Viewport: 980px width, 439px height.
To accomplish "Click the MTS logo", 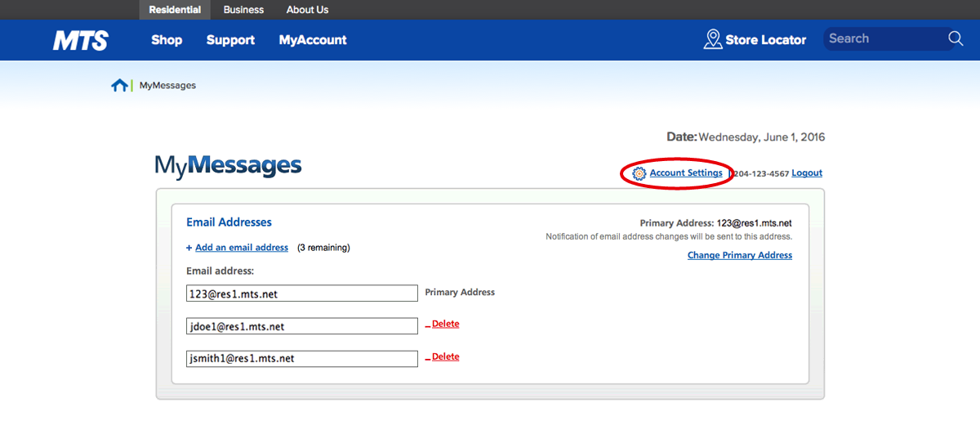I will (x=81, y=40).
